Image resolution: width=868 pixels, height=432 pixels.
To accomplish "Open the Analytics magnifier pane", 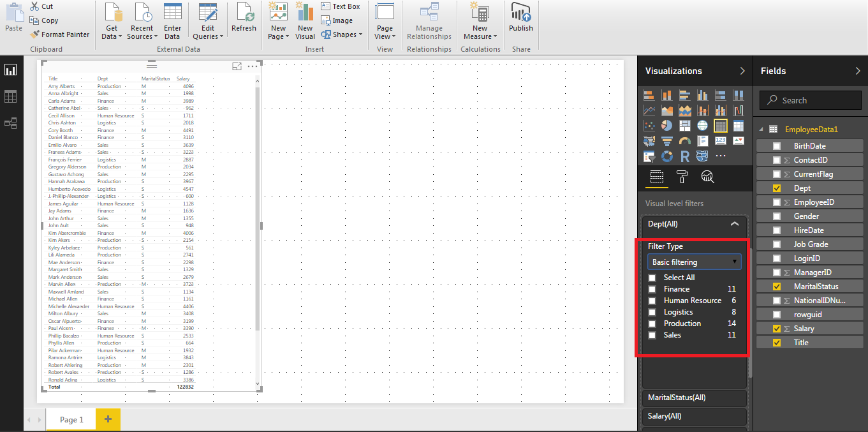I will pos(707,177).
